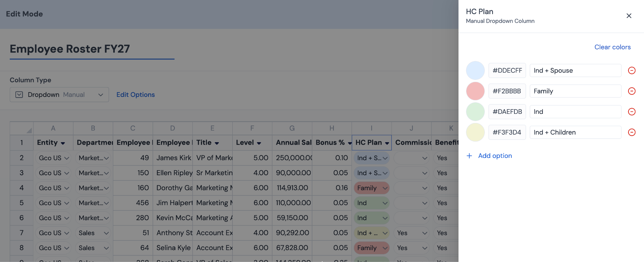Click the Annual Sal column header cell
The height and width of the screenshot is (262, 644).
click(292, 143)
